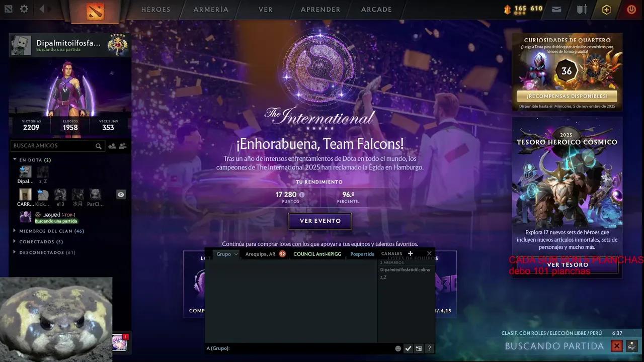Click the parker friend avatar

coord(25,217)
